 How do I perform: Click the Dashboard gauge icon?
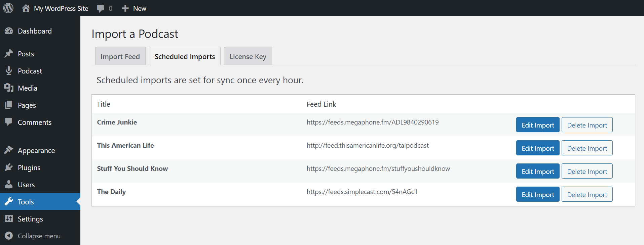(x=9, y=31)
